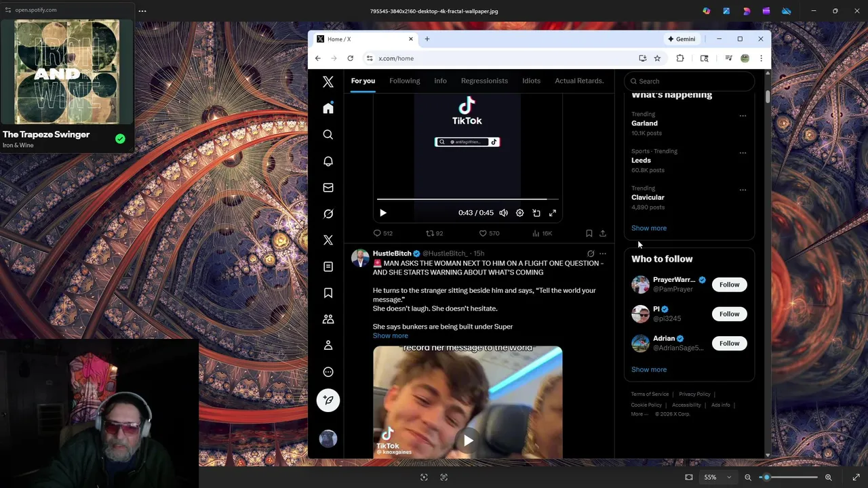Go to Home in X sidebar

[328, 108]
